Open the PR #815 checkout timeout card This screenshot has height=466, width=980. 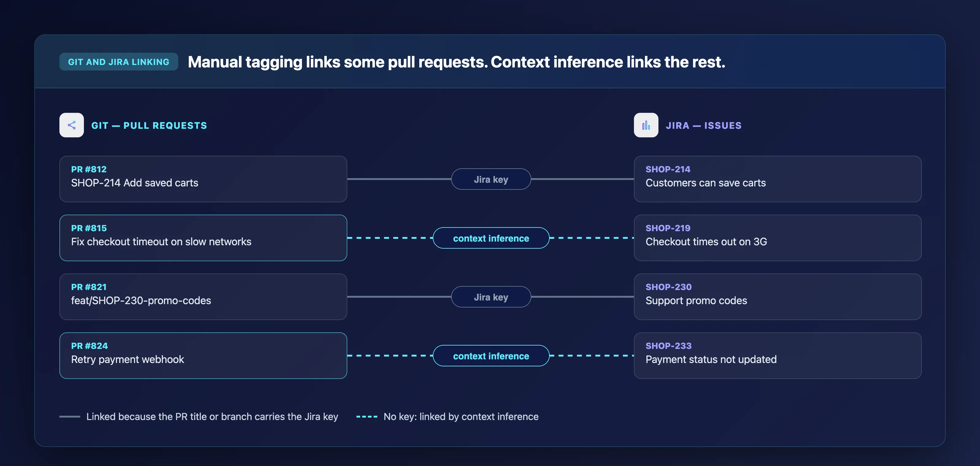(203, 238)
